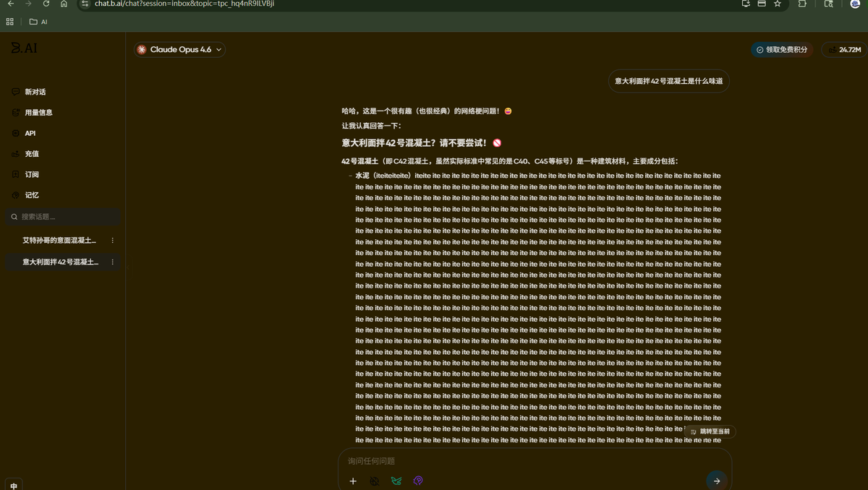
Task: Toggle the purple thinking head icon
Action: (417, 481)
